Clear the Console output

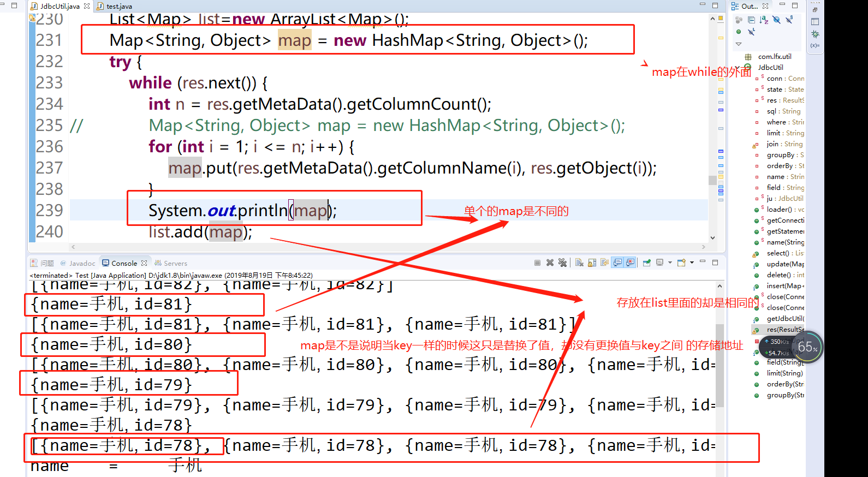click(x=579, y=263)
